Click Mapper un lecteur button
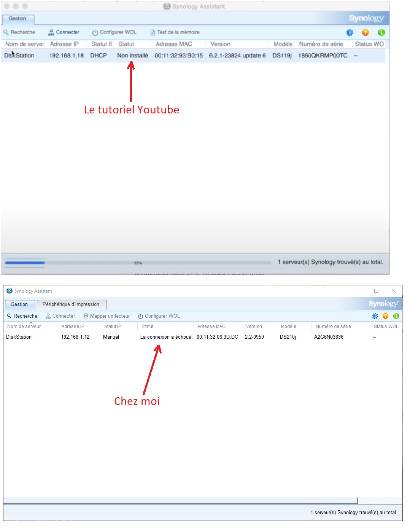The width and height of the screenshot is (410, 532). coord(107,316)
